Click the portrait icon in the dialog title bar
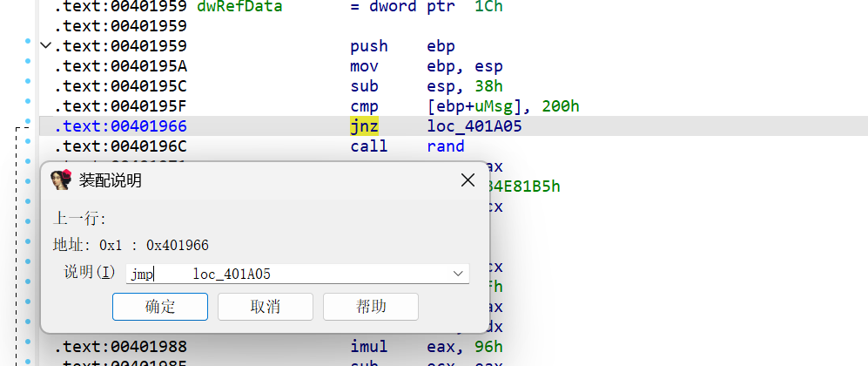 click(60, 180)
